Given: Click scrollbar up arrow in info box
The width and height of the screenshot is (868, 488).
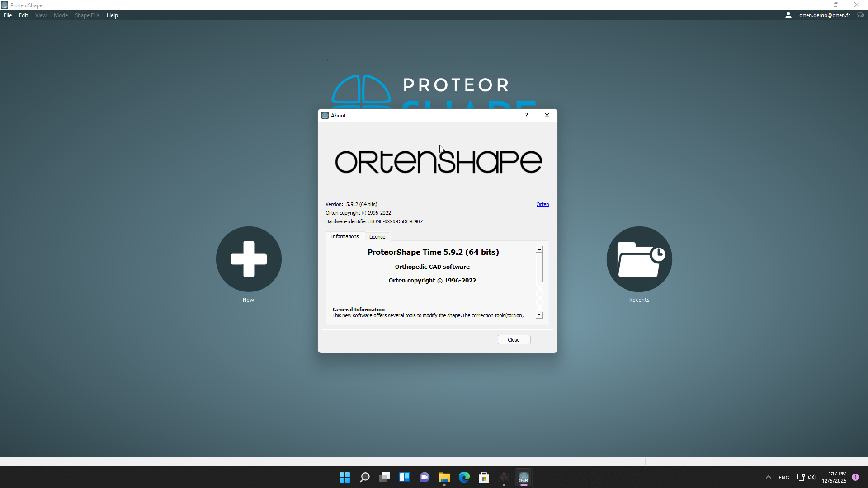Looking at the screenshot, I should coord(539,249).
